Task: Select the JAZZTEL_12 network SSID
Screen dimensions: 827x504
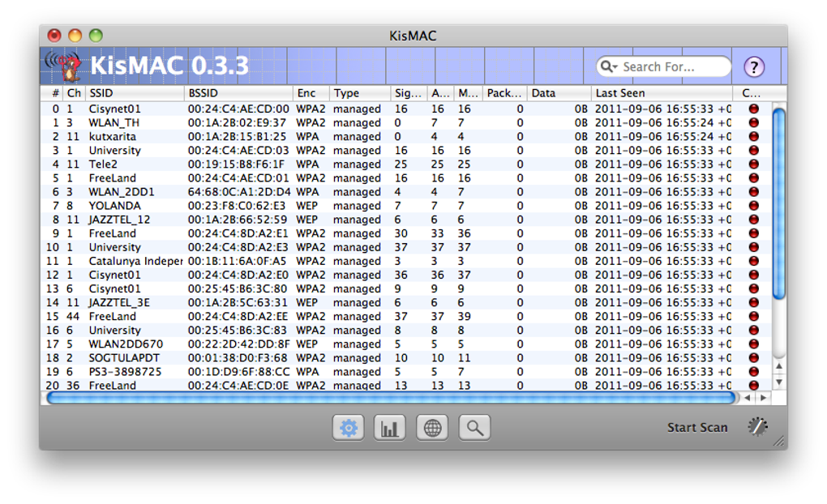Action: click(x=119, y=220)
